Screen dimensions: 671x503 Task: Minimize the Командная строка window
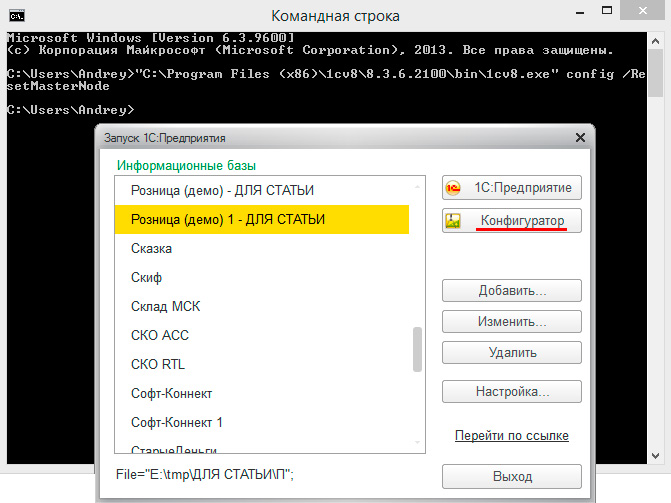point(580,13)
